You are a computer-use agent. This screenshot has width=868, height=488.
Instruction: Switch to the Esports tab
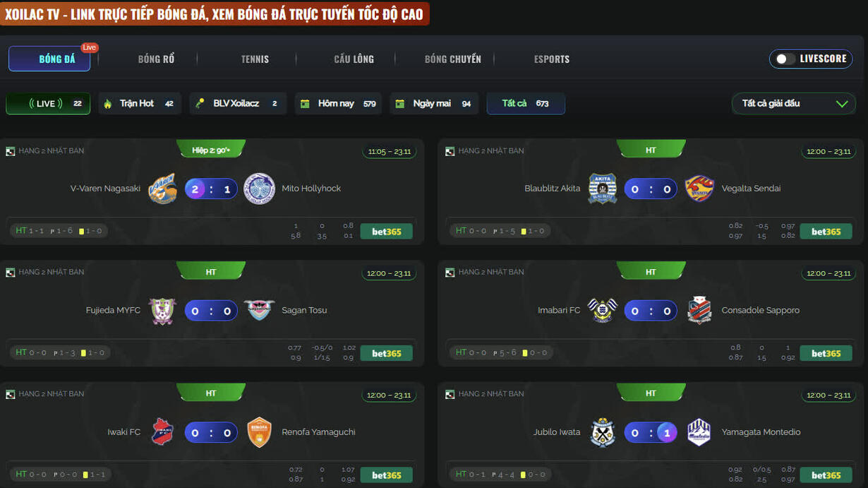pyautogui.click(x=552, y=59)
